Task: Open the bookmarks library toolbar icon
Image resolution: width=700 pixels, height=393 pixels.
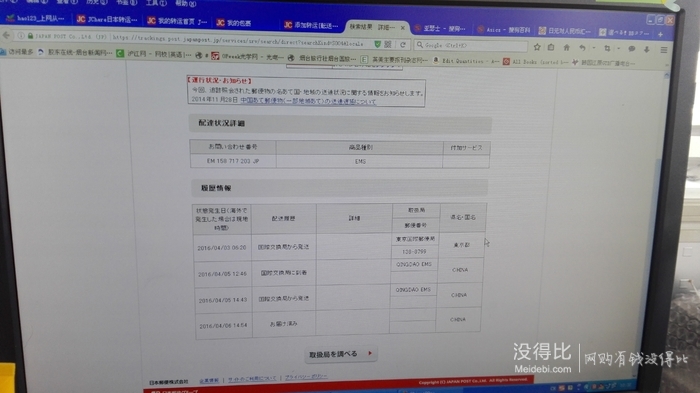Action: pos(551,47)
